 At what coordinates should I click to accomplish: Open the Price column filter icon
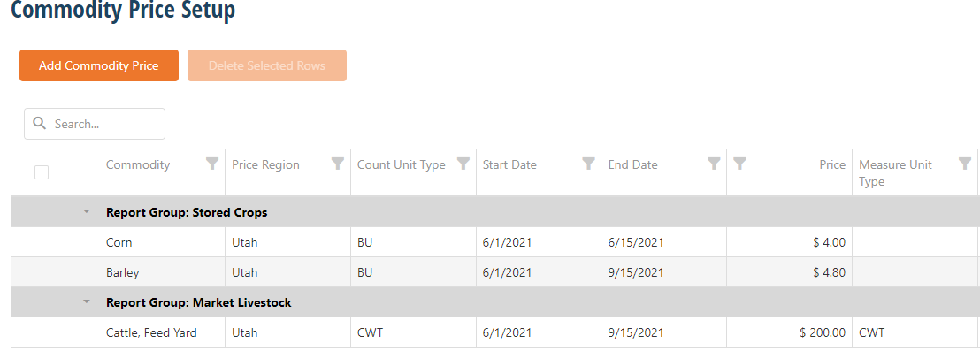click(740, 164)
